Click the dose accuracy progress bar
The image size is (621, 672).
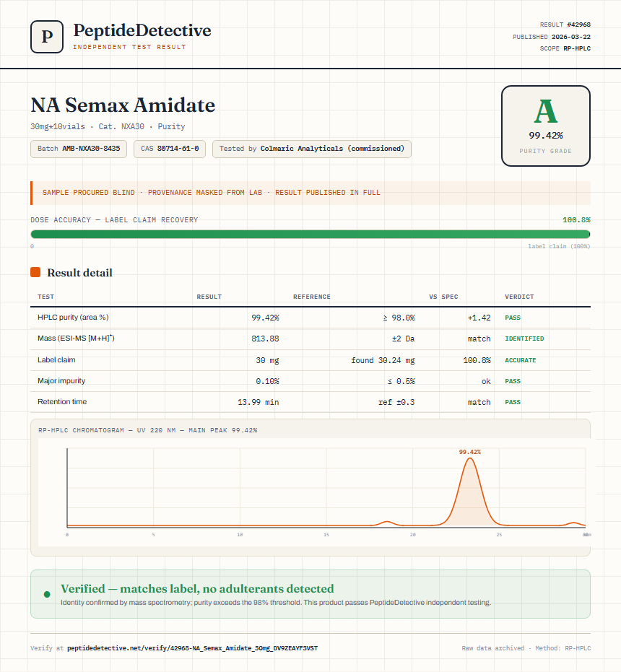pos(310,234)
